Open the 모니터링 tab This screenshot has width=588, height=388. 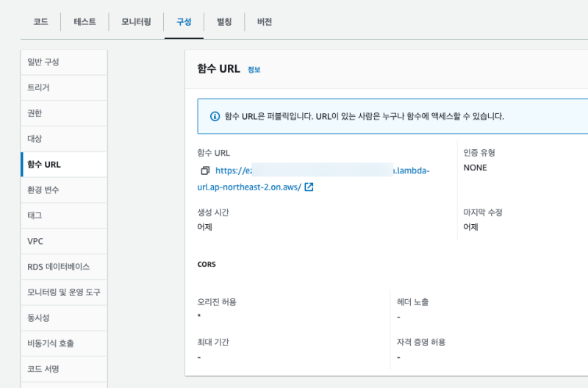(136, 22)
